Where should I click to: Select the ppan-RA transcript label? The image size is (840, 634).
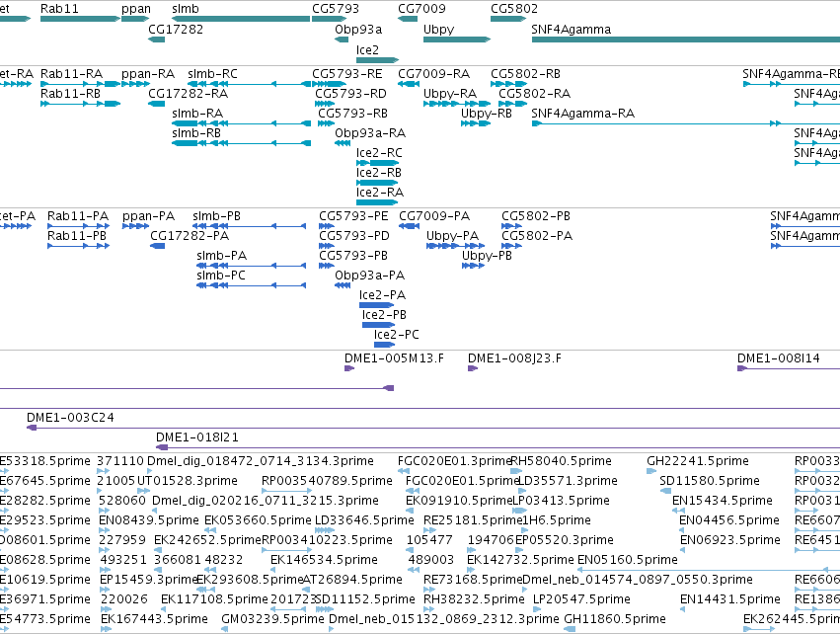coord(148,74)
